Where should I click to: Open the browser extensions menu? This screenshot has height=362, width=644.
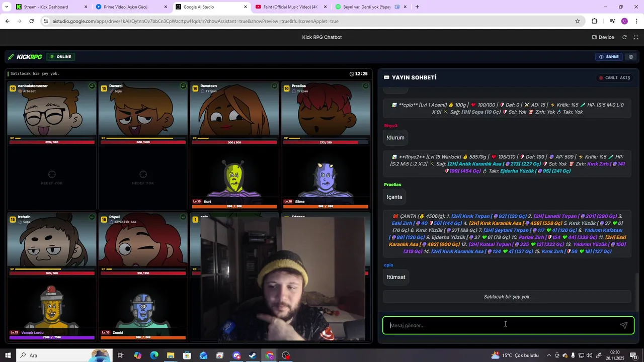click(595, 21)
